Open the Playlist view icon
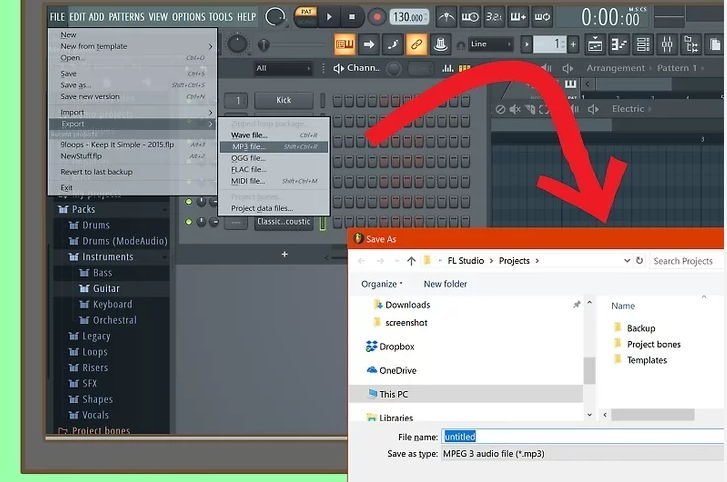 (x=595, y=44)
